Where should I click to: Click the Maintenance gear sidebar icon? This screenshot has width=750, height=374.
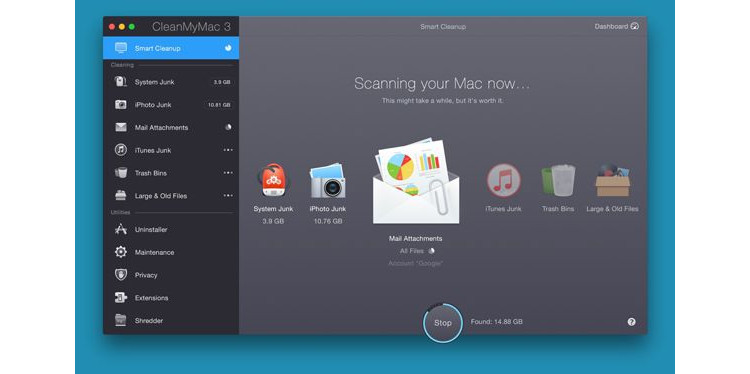(x=121, y=252)
